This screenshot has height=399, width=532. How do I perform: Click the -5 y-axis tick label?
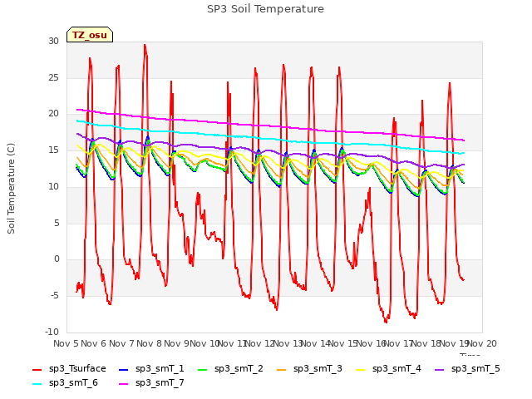point(55,296)
